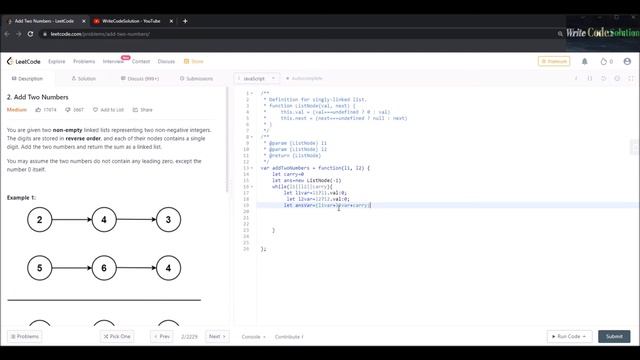Open editor info shortcuts icon
The image size is (640, 360).
tap(576, 78)
